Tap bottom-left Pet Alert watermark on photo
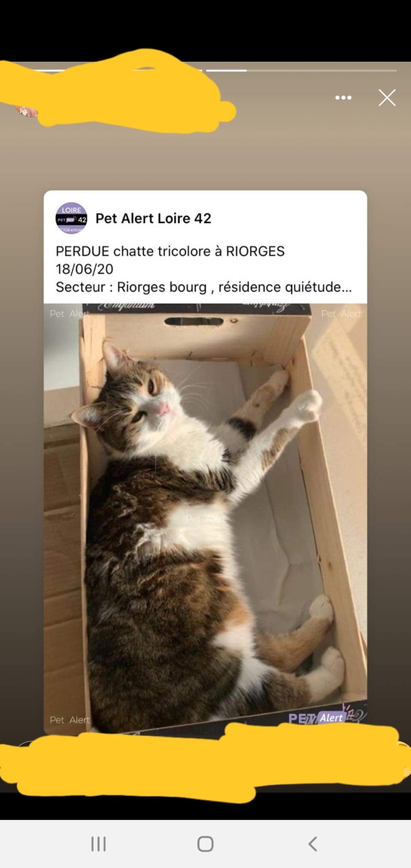The width and height of the screenshot is (411, 868). 69,719
